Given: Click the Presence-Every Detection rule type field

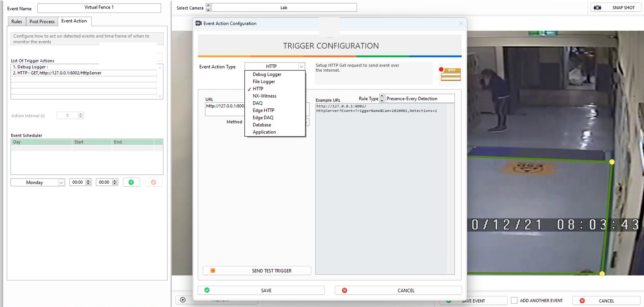Looking at the screenshot, I should (420, 99).
